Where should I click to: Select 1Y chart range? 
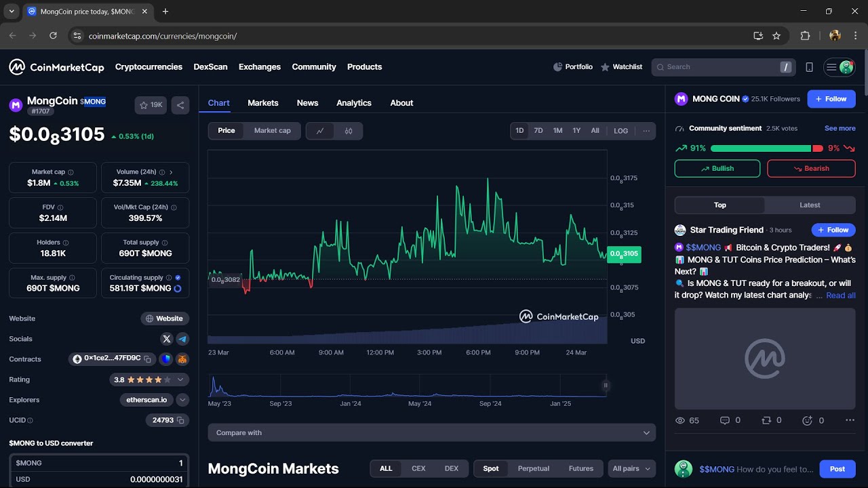(x=576, y=131)
